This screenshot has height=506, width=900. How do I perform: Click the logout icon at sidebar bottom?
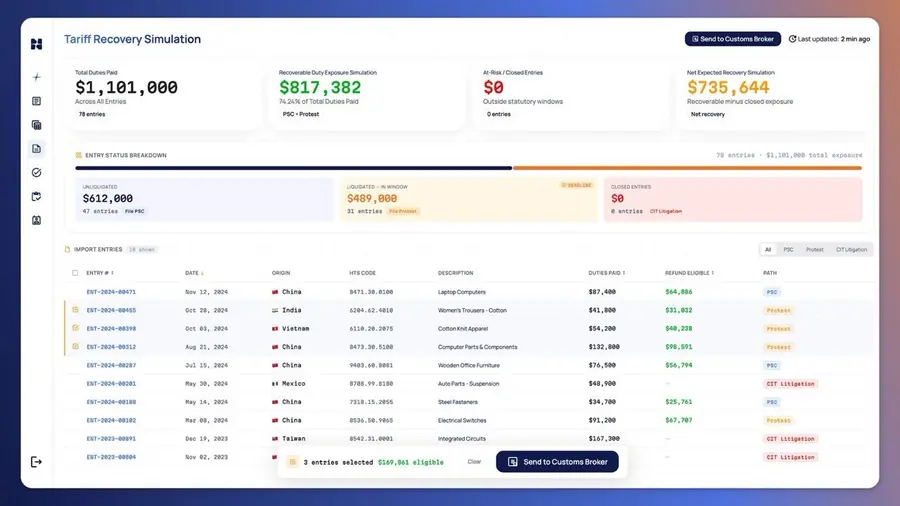(36, 462)
